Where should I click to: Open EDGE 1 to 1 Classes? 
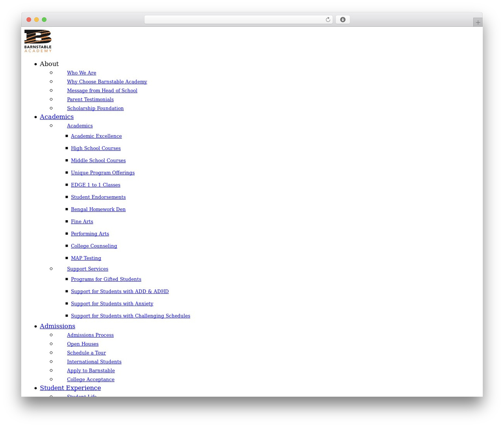(96, 185)
